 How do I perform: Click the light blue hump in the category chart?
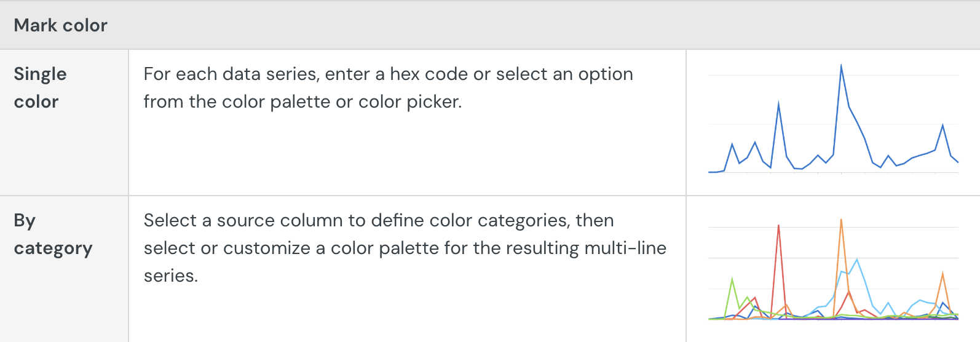click(857, 261)
